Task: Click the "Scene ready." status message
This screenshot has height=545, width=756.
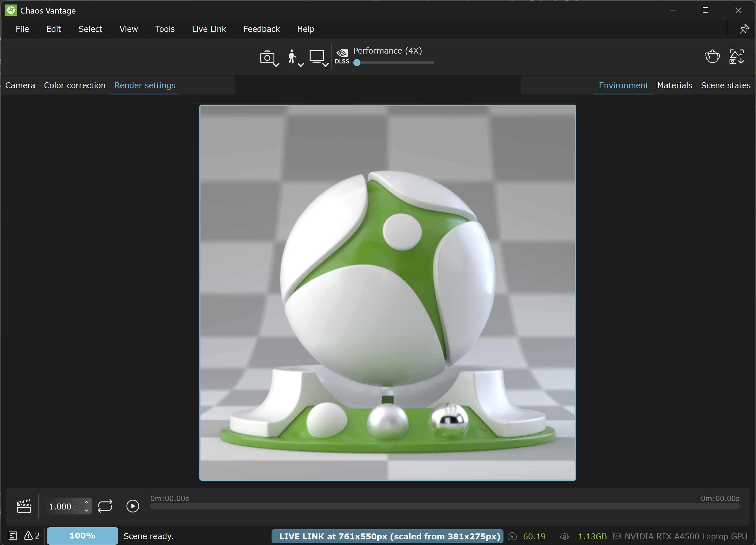Action: (148, 536)
